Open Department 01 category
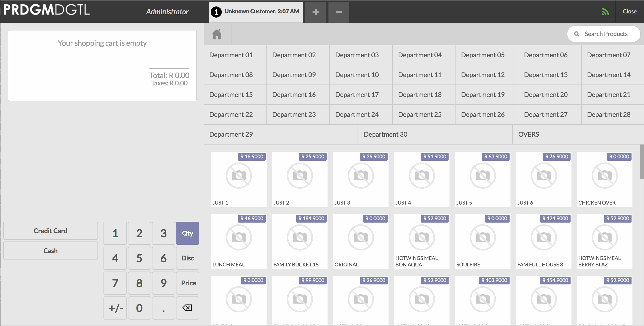The width and height of the screenshot is (644, 326). tap(235, 55)
